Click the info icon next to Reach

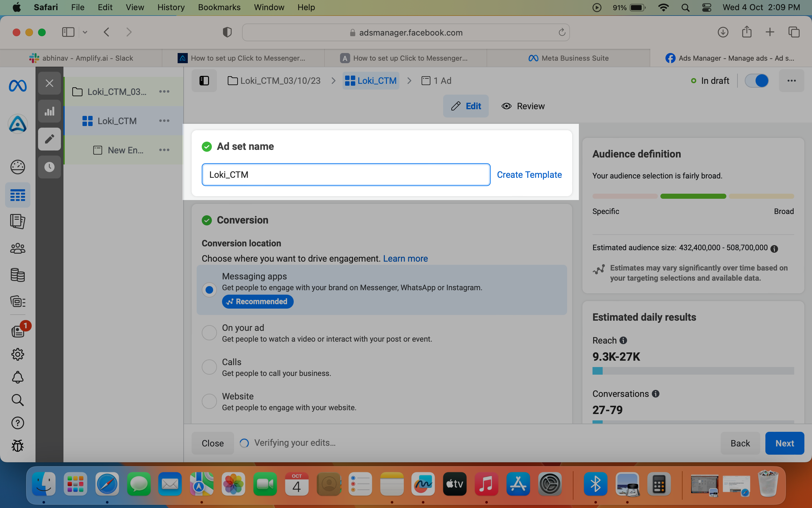[x=623, y=340]
